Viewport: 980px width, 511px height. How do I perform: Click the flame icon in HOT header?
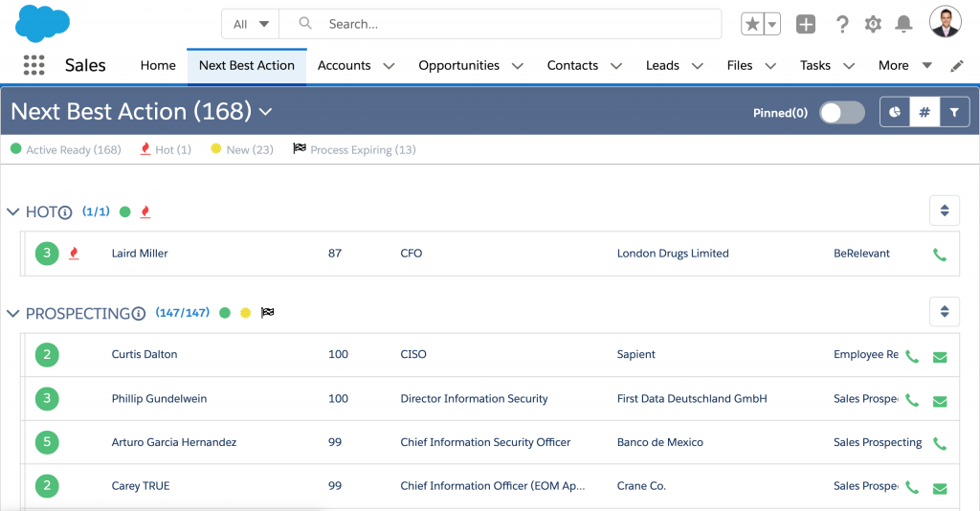[x=145, y=211]
